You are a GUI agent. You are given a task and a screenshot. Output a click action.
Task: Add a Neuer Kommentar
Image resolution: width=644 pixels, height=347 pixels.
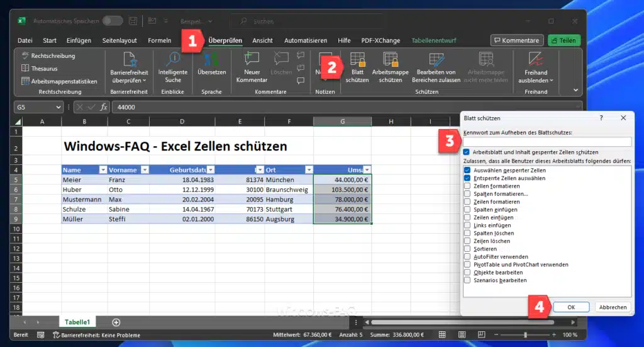click(x=252, y=68)
